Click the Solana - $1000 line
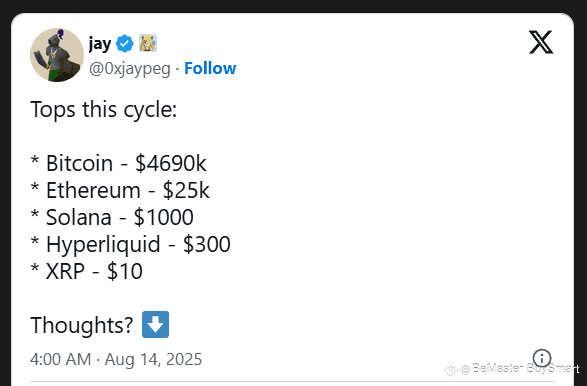Screen dimensions: 587x386 [112, 217]
